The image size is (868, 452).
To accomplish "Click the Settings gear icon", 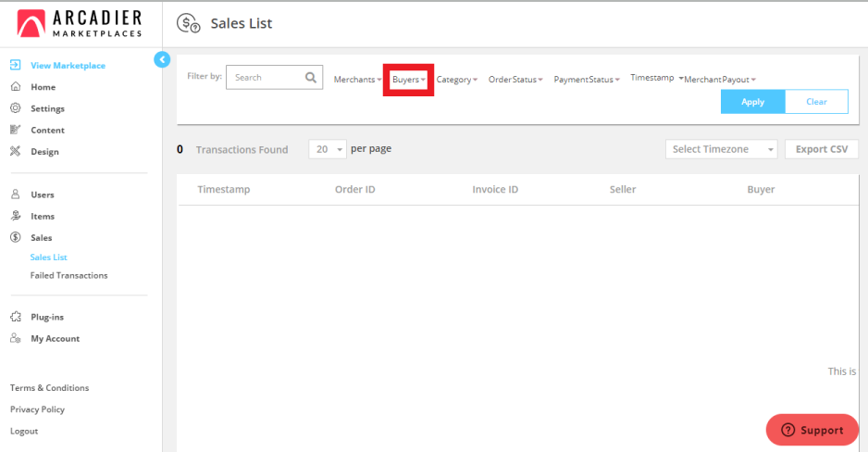I will (x=16, y=108).
